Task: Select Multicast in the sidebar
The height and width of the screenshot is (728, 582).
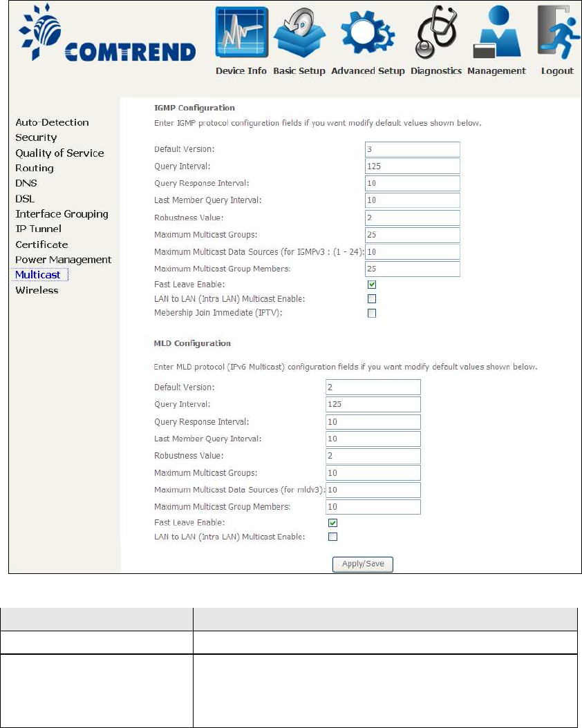Action: (x=37, y=274)
